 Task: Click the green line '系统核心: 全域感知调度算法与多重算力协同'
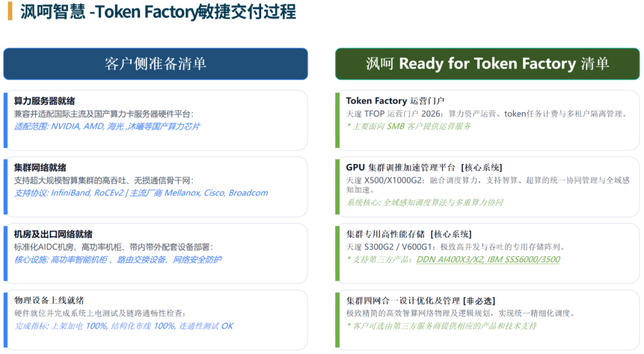[x=425, y=203]
